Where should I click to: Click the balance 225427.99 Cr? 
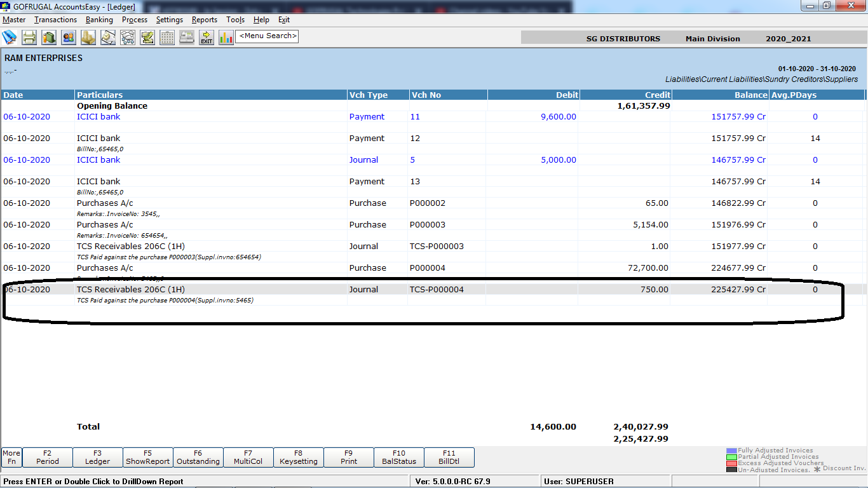coord(738,290)
